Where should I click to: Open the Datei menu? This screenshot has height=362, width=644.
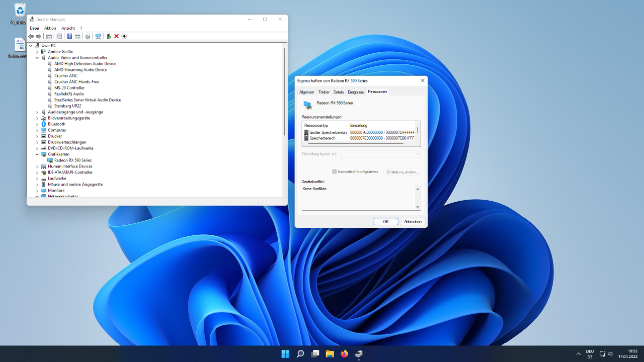click(x=34, y=28)
